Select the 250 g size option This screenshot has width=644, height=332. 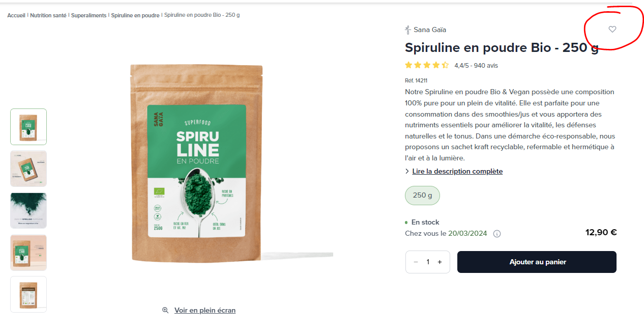pyautogui.click(x=422, y=196)
